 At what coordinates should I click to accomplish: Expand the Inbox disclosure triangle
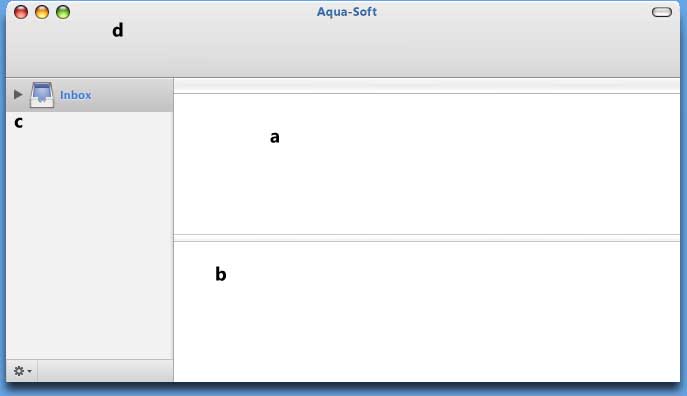(x=18, y=94)
